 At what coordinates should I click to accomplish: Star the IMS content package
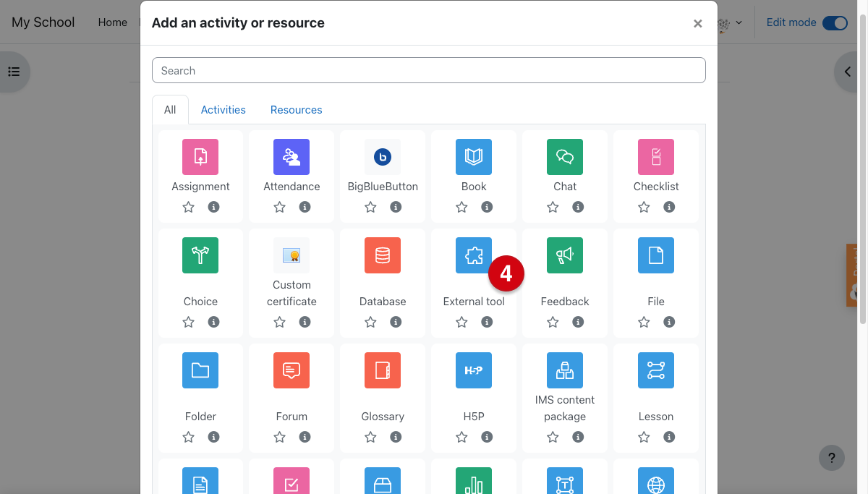tap(553, 437)
